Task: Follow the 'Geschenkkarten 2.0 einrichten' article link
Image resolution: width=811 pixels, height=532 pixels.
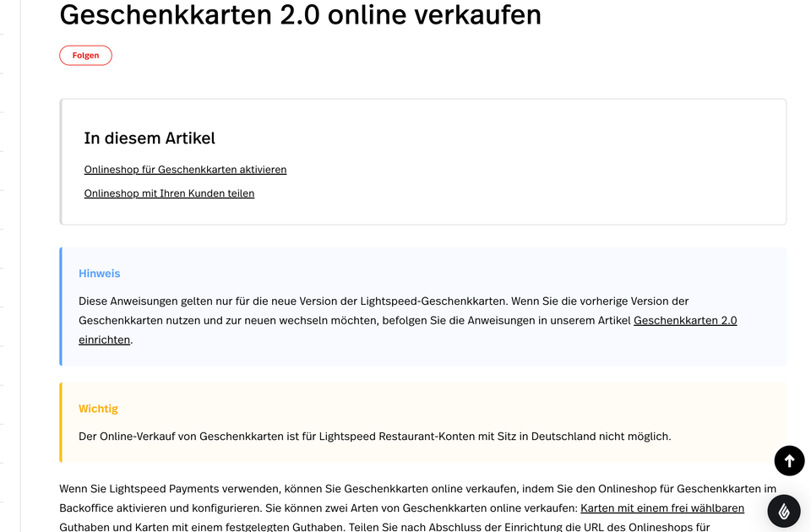Action: tap(685, 320)
